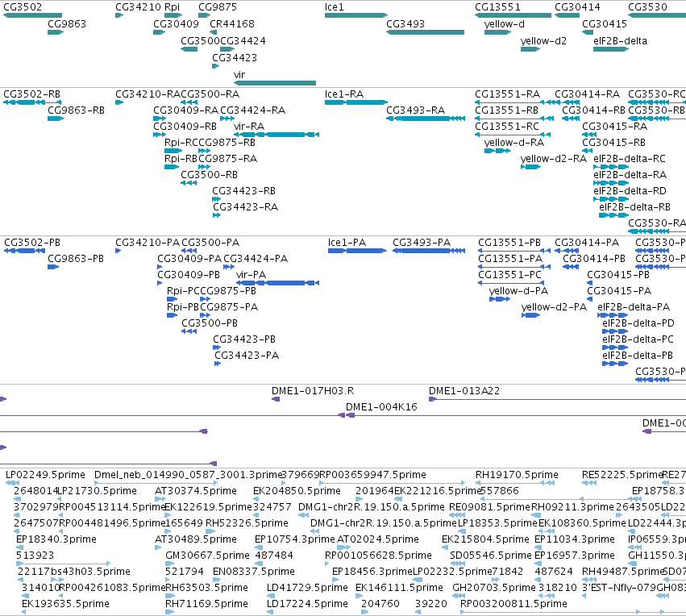
Task: Click the GM30667.5prime EST label
Action: (207, 556)
